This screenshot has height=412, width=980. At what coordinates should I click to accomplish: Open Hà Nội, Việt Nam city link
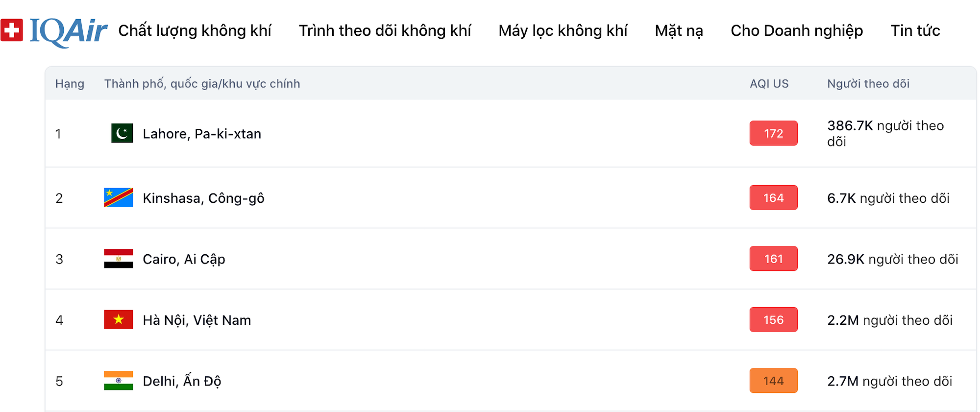click(196, 320)
